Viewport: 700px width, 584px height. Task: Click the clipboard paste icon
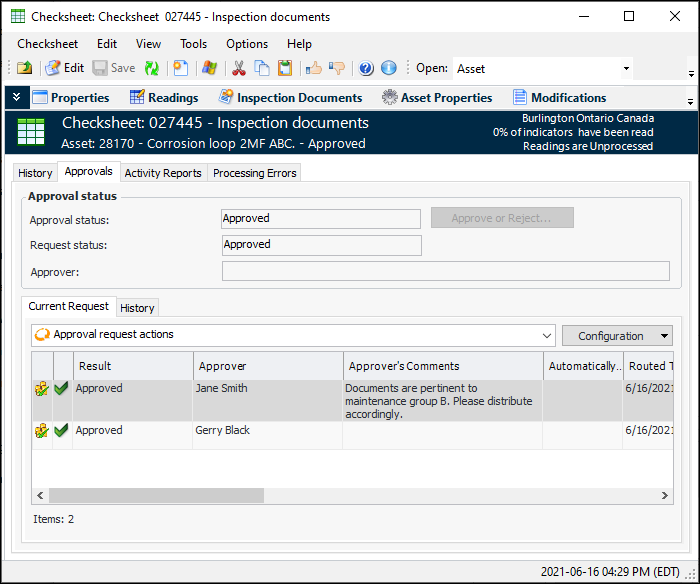[285, 68]
